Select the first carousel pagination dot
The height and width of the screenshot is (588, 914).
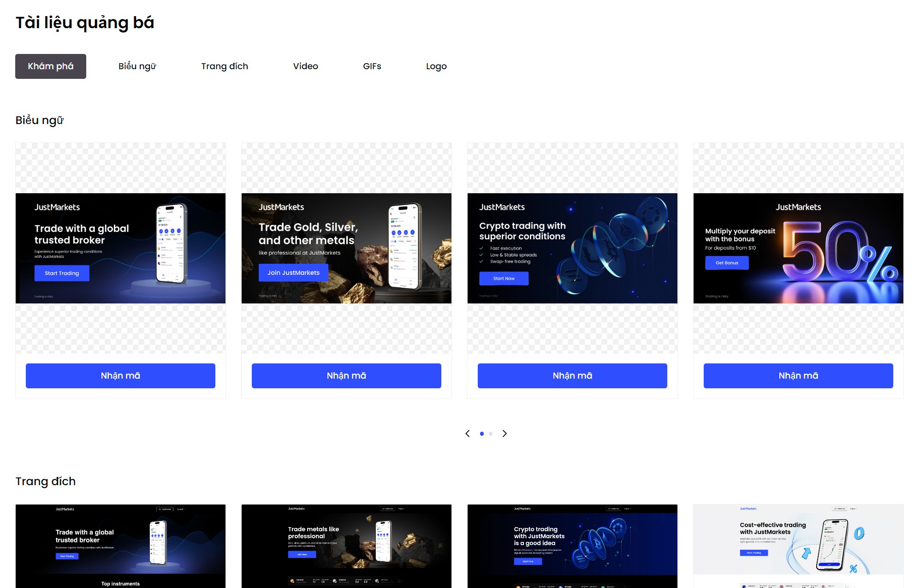coord(482,434)
